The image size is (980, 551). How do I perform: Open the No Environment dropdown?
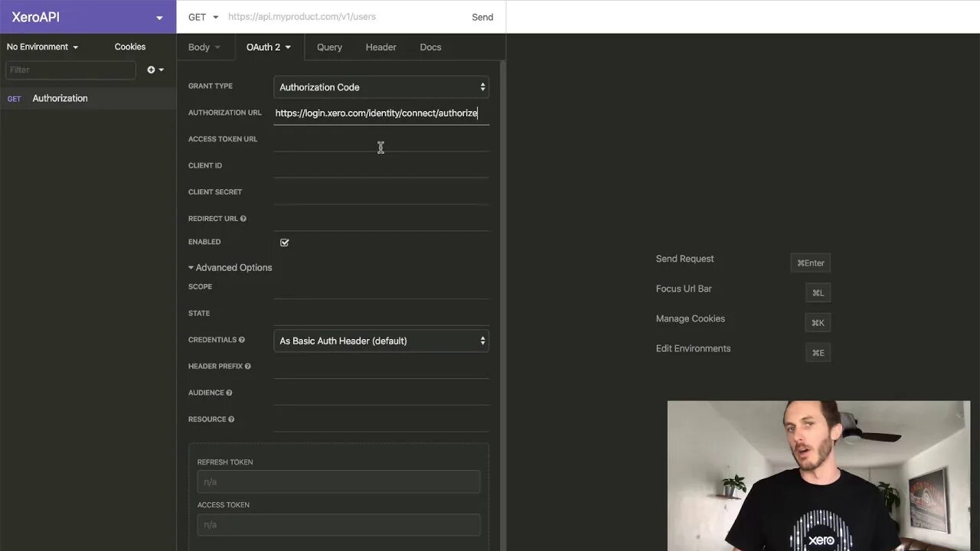click(43, 47)
